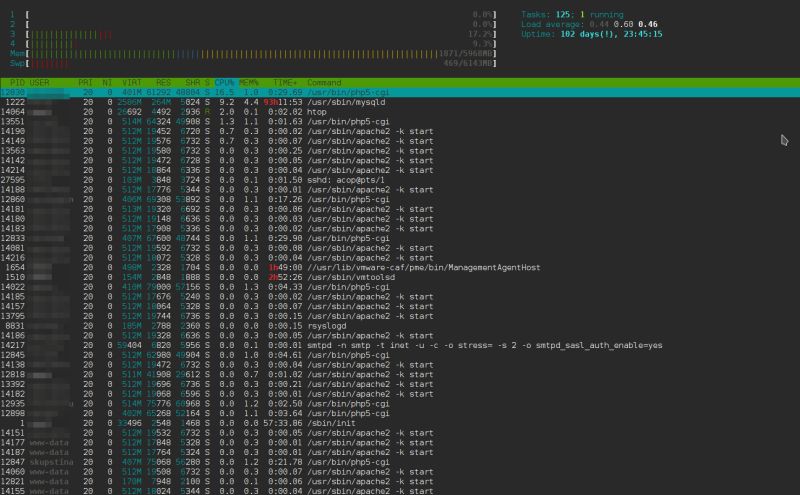The width and height of the screenshot is (800, 495).
Task: Select apache2 process row PID 13795
Action: click(400, 316)
